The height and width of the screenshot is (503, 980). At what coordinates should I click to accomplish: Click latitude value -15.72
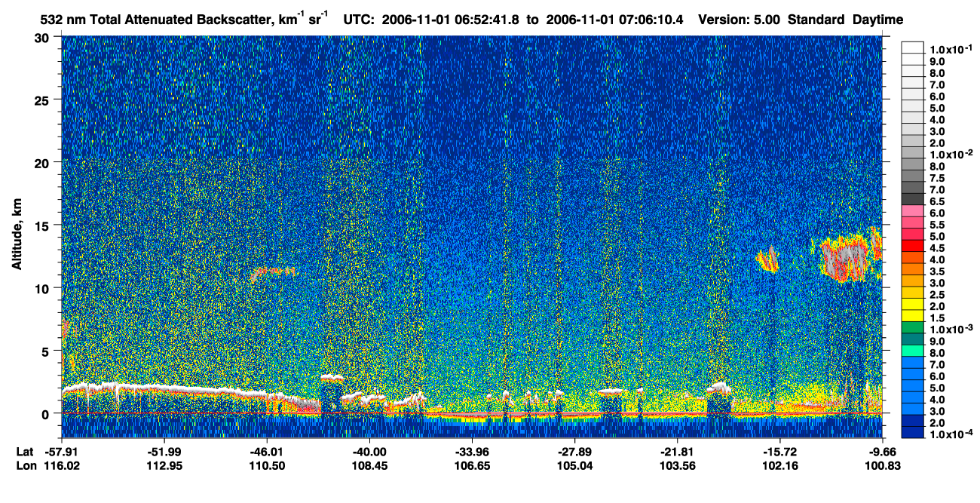pos(779,452)
